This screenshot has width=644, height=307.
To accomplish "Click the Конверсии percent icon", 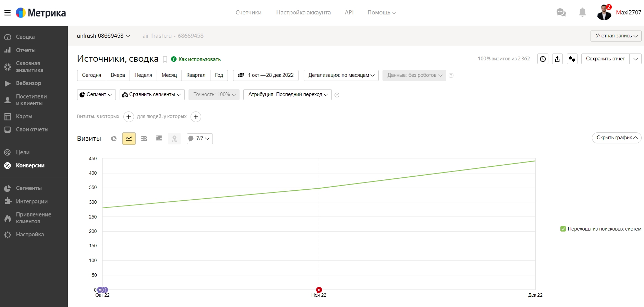I will click(8, 166).
